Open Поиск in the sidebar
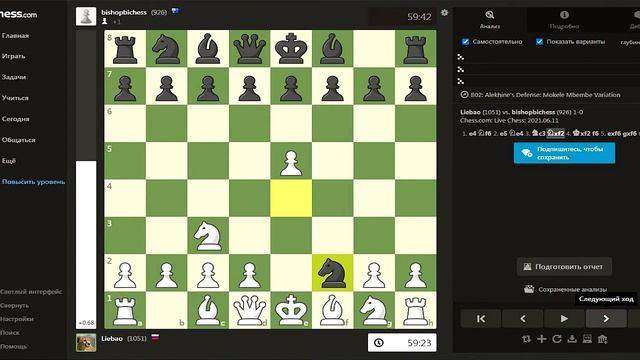The height and width of the screenshot is (360, 640). pyautogui.click(x=10, y=333)
